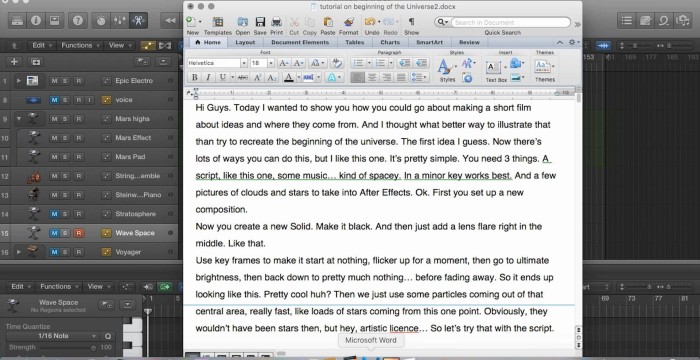Open Logic's List Editors icon
700x360 pixels.
pos(626,20)
